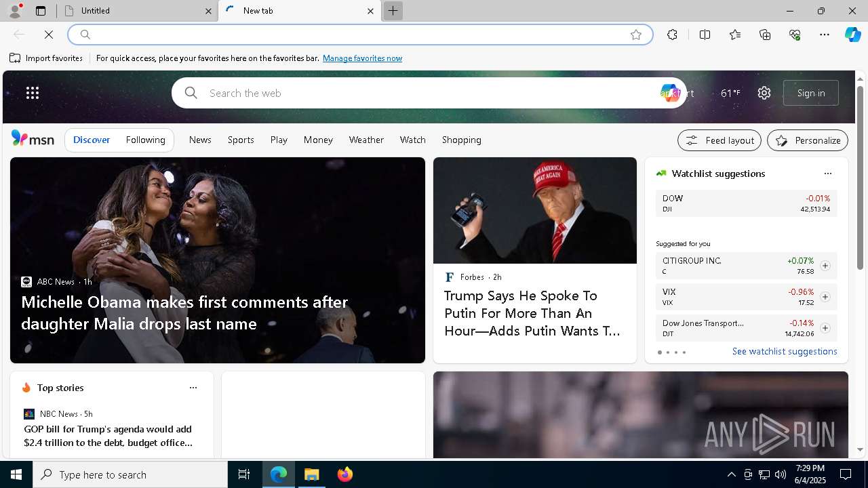Select the Discover feed tab
This screenshot has width=868, height=488.
pos(92,140)
